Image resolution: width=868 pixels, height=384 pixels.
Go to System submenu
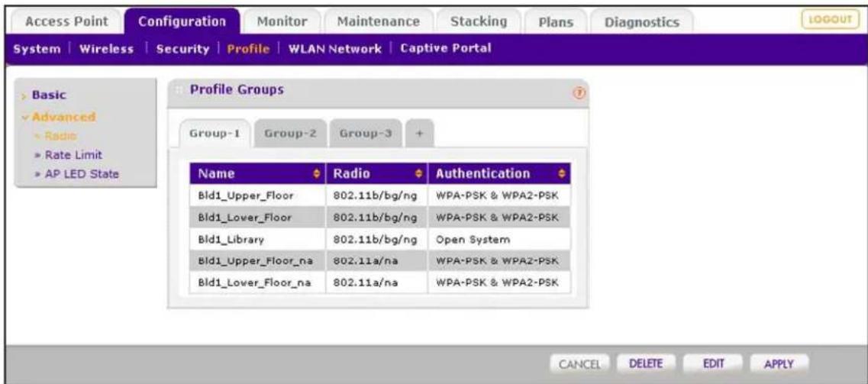coord(37,49)
